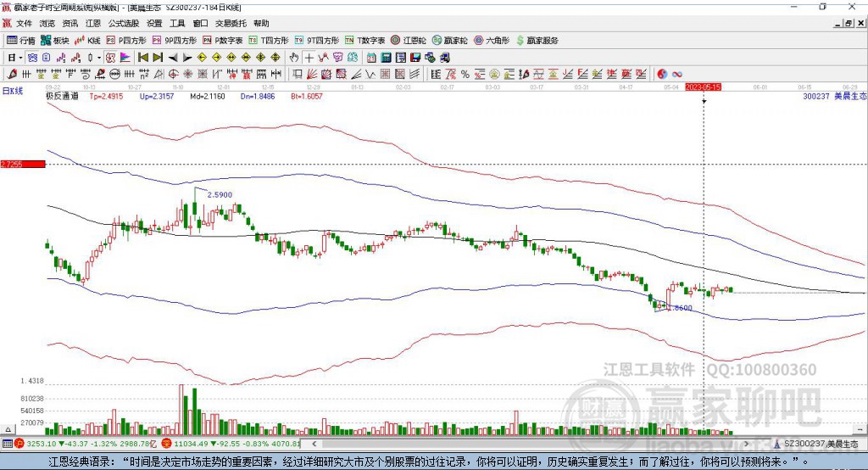Click the Md=2.1160 value
Screen dimensions: 868x470
tap(208, 96)
